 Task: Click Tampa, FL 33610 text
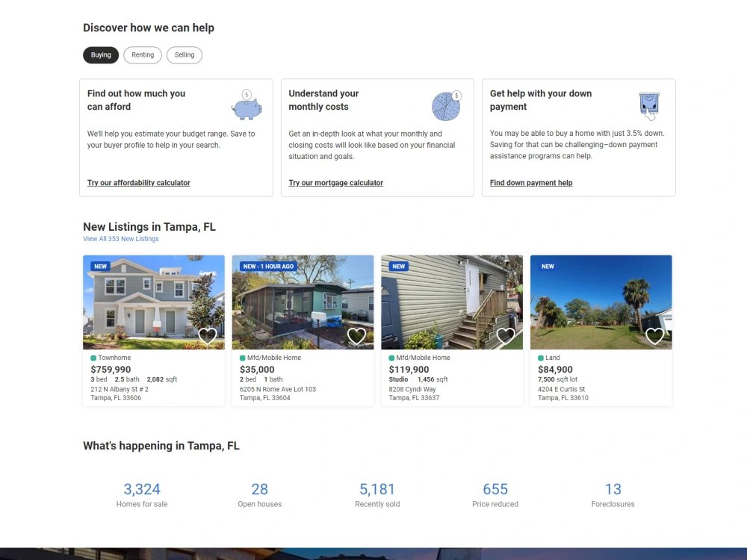pyautogui.click(x=563, y=398)
